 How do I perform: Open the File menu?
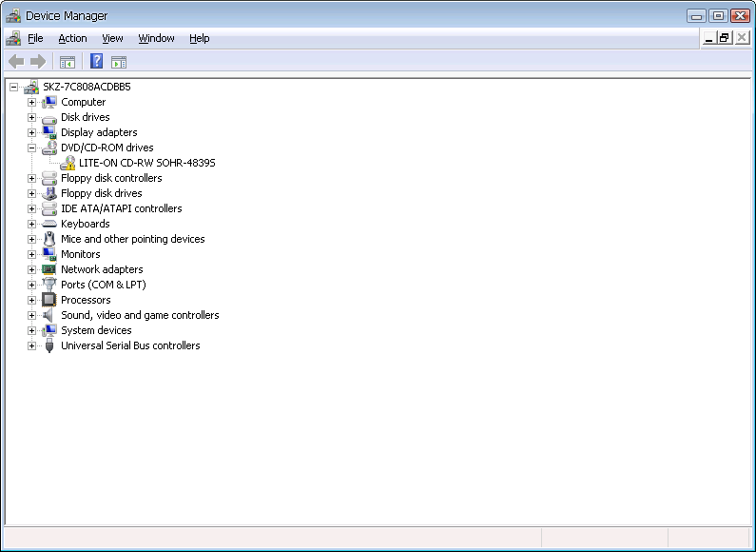tap(35, 38)
